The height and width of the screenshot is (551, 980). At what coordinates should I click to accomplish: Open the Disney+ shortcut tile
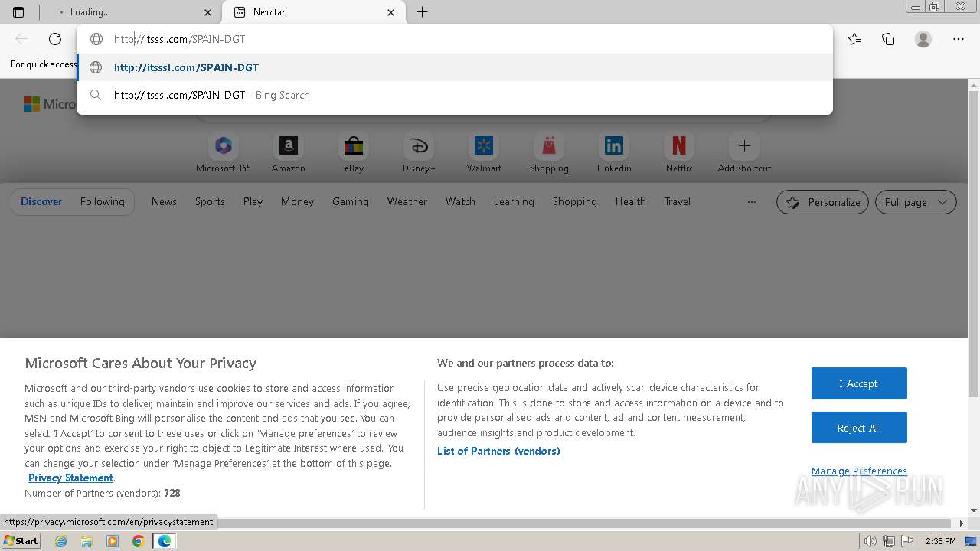click(419, 153)
